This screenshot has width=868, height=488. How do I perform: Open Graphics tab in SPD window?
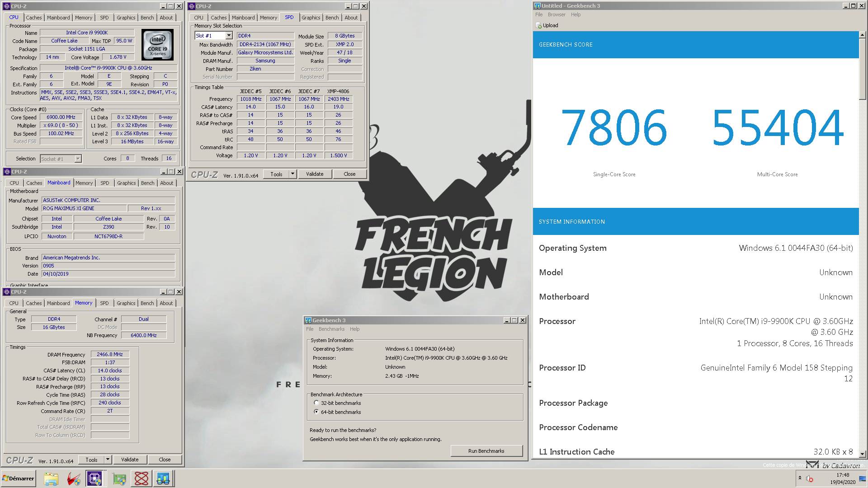tap(311, 18)
